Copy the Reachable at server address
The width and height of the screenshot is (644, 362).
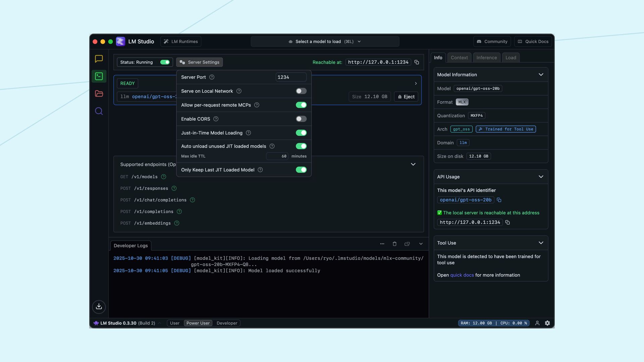point(417,62)
